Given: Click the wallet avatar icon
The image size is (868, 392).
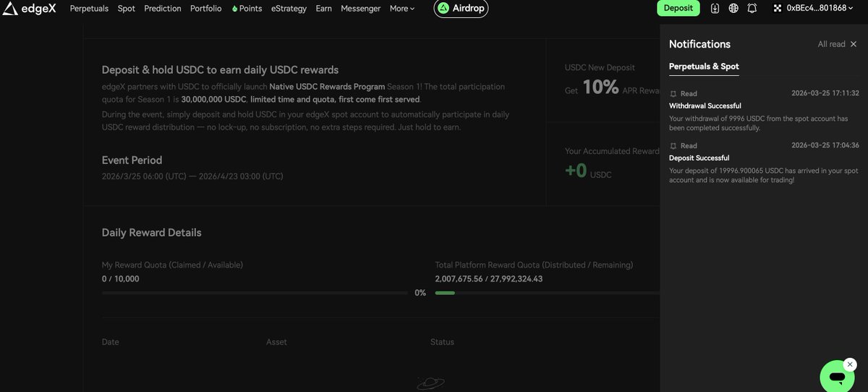Looking at the screenshot, I should [x=778, y=9].
